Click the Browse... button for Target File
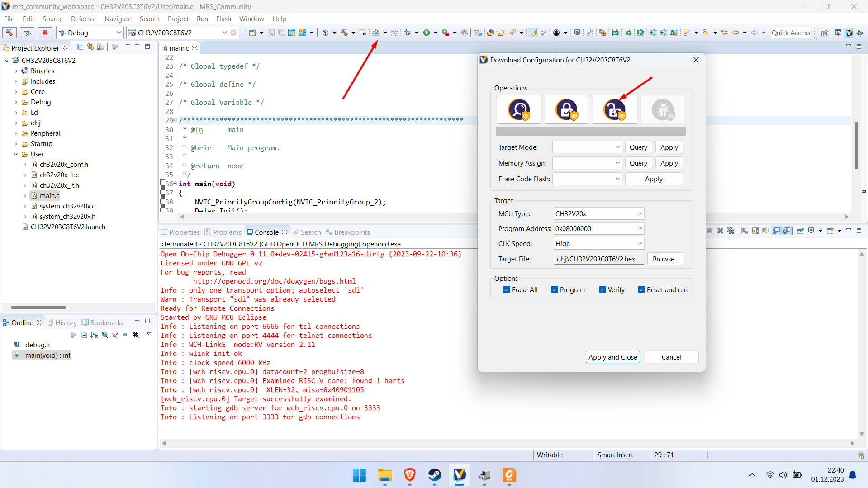 click(665, 259)
